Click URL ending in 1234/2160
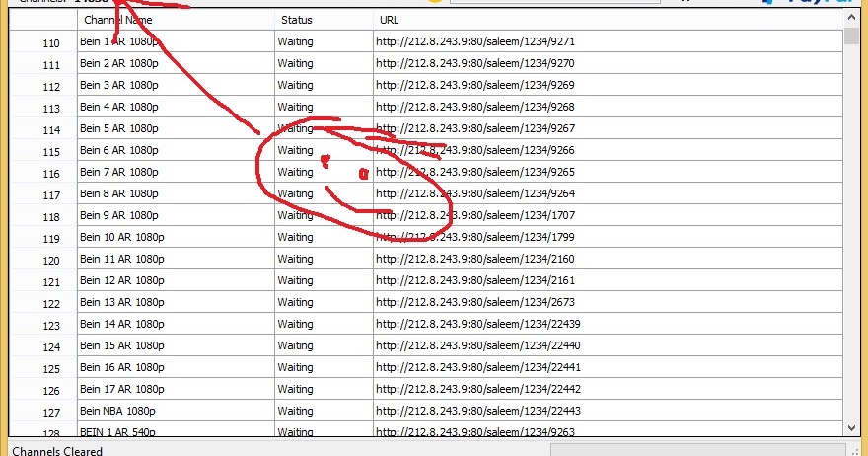This screenshot has width=868, height=456. point(475,259)
